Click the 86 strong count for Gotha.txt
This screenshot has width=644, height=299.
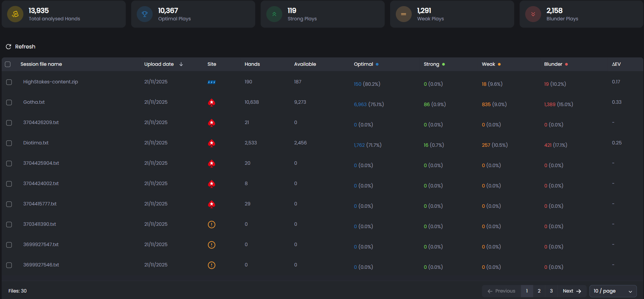(x=427, y=104)
